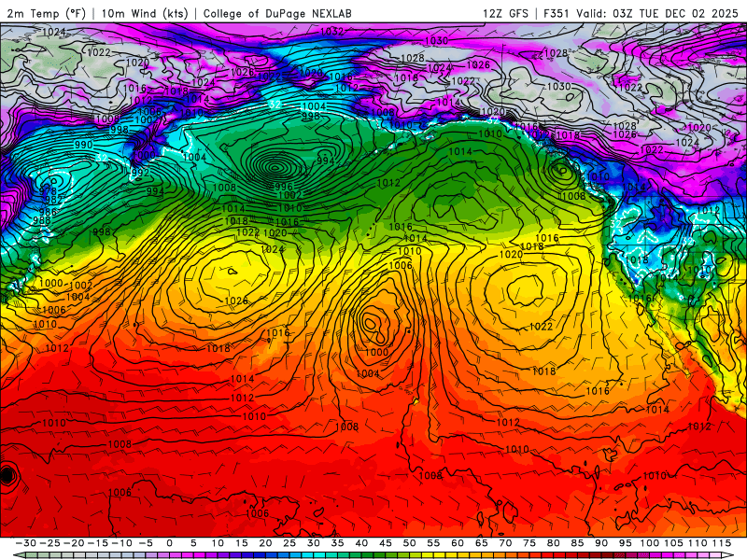Click the '30' label on temperature scale
The image size is (747, 560).
coord(314,543)
